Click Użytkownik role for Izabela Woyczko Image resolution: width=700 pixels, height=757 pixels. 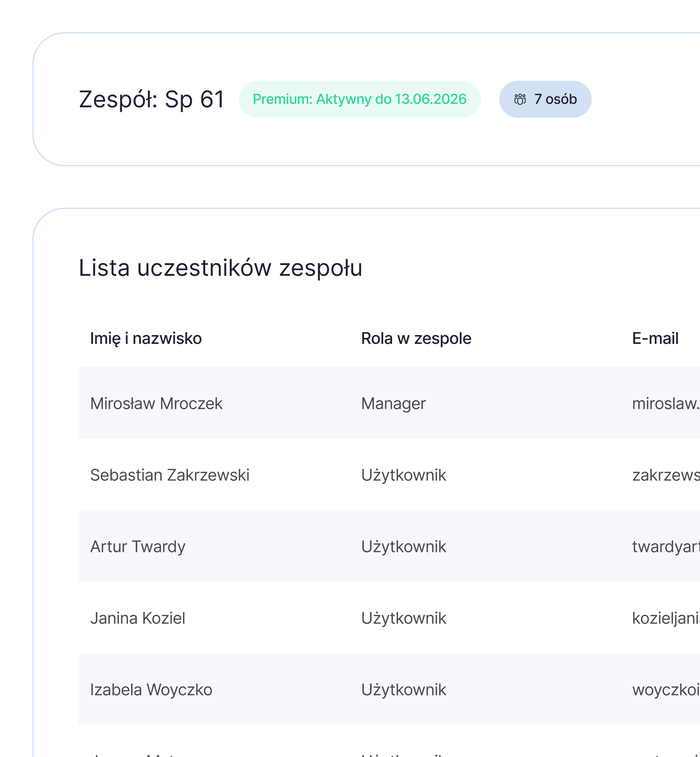404,690
